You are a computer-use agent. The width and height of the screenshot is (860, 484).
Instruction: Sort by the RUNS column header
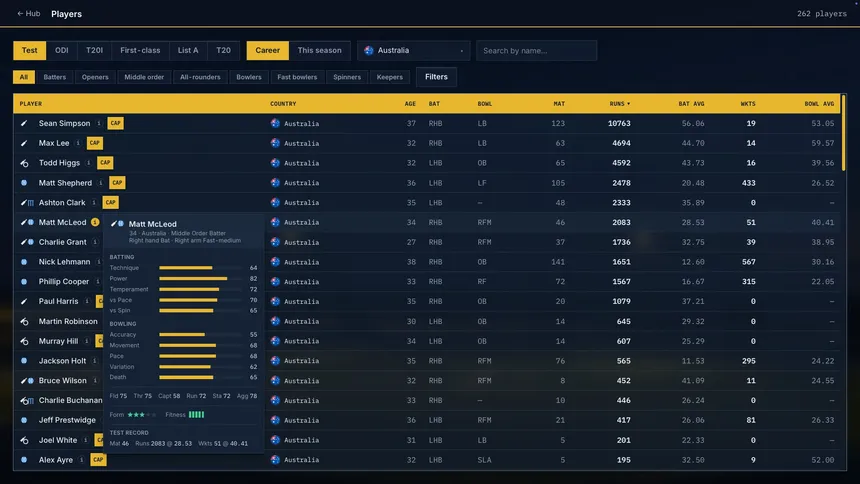[620, 104]
